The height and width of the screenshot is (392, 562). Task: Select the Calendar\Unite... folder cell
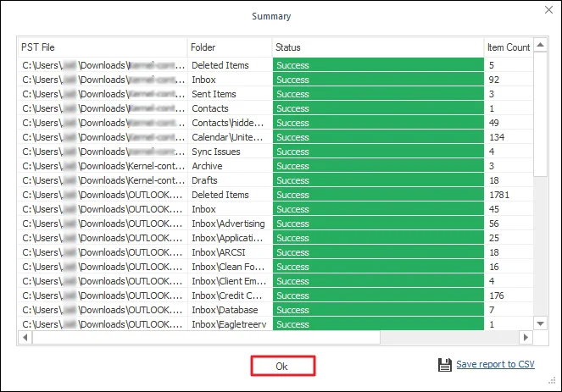click(x=230, y=137)
